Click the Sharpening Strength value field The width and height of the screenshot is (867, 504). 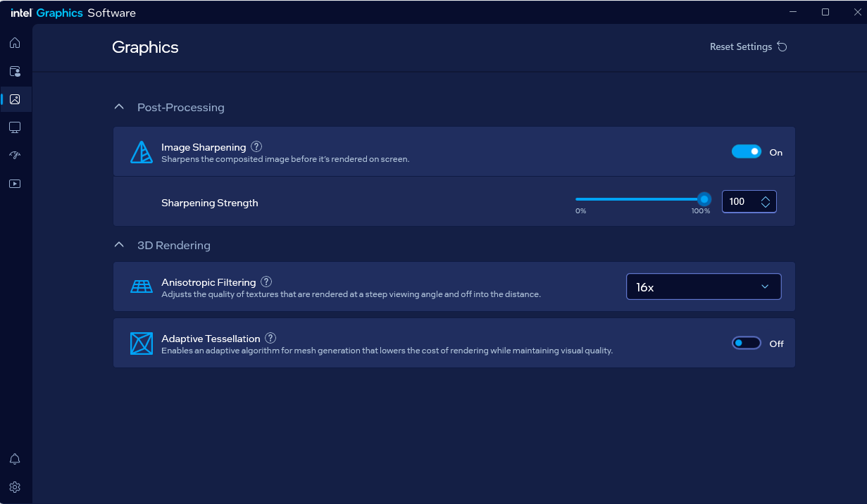click(x=740, y=202)
